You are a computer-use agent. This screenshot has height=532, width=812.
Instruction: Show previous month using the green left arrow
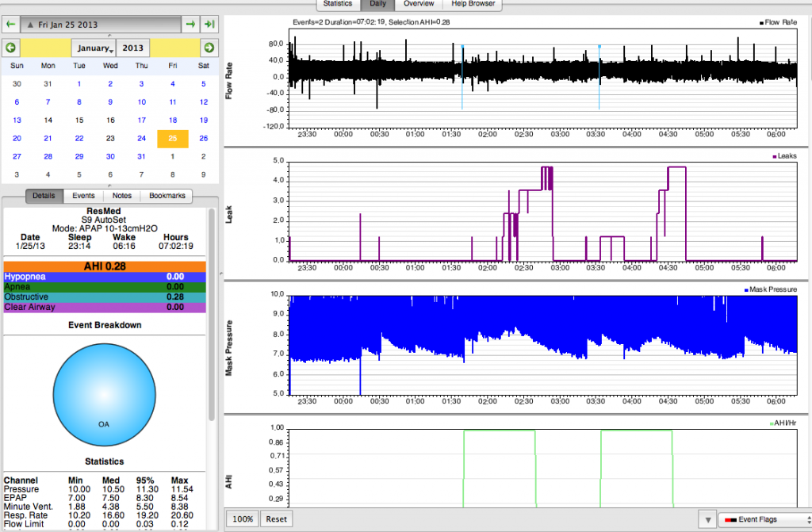(10, 48)
